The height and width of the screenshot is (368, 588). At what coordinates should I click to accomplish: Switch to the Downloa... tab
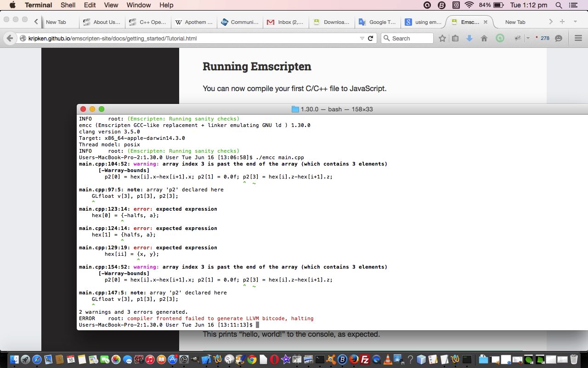(332, 22)
